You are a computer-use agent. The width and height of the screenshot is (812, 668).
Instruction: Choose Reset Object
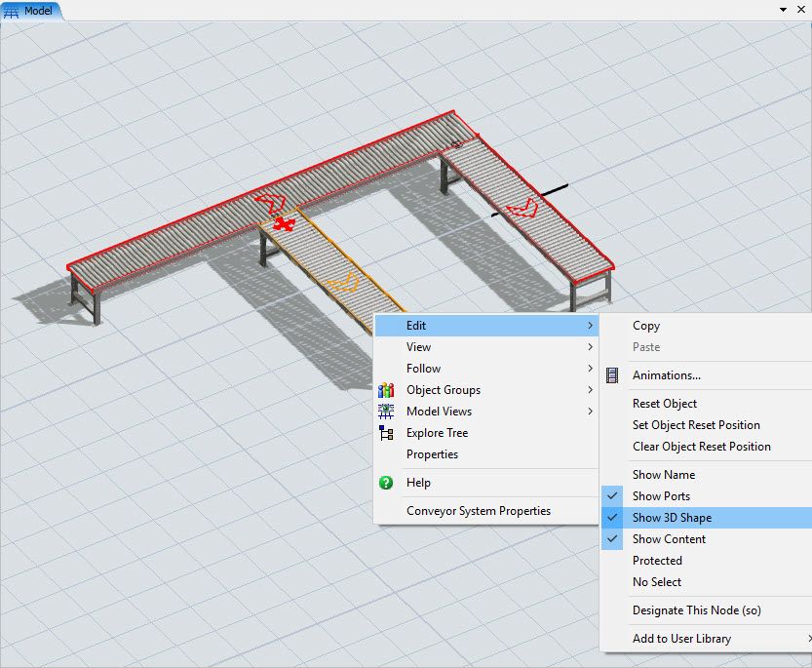707,404
